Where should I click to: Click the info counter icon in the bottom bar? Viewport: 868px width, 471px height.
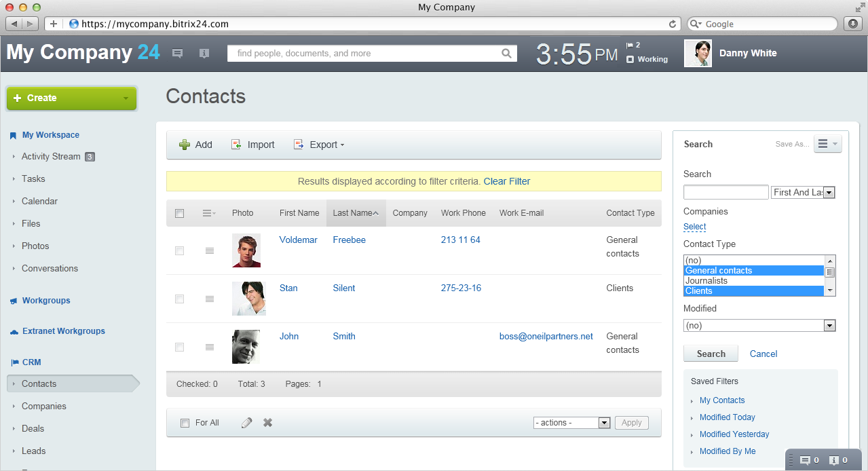coord(834,461)
